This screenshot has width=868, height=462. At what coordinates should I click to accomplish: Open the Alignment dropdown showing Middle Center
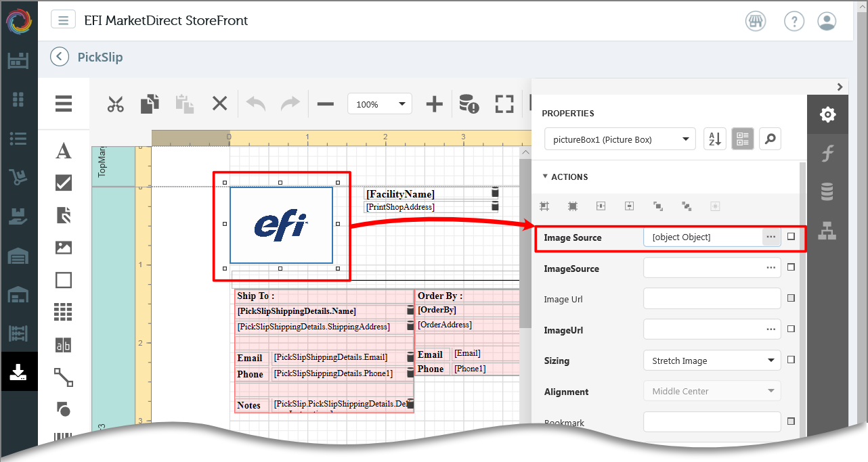pyautogui.click(x=712, y=391)
